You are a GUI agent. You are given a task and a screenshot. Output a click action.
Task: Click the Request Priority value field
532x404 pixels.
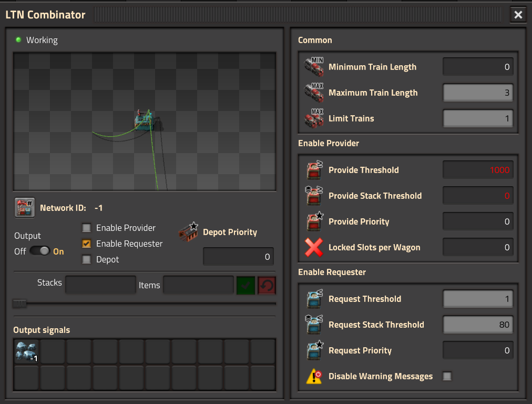point(478,350)
